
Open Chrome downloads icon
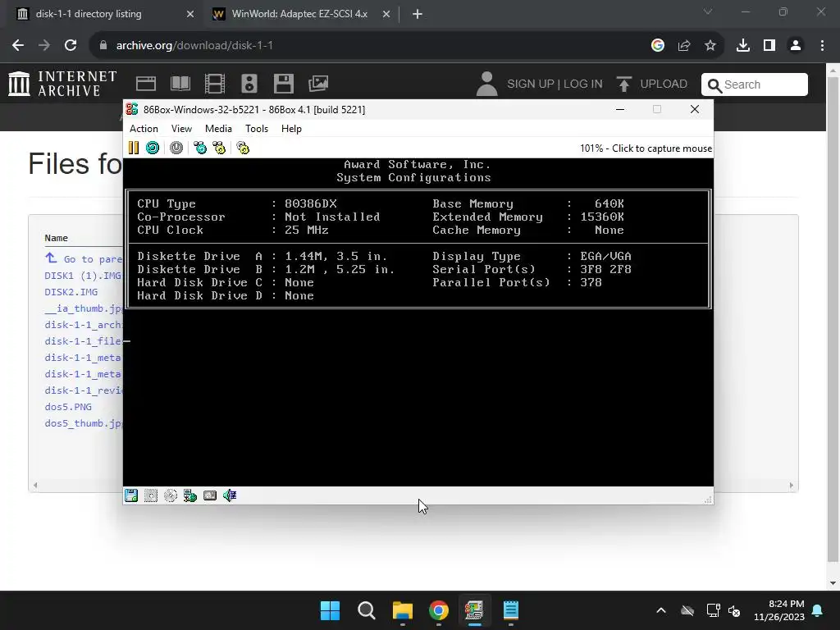click(742, 46)
